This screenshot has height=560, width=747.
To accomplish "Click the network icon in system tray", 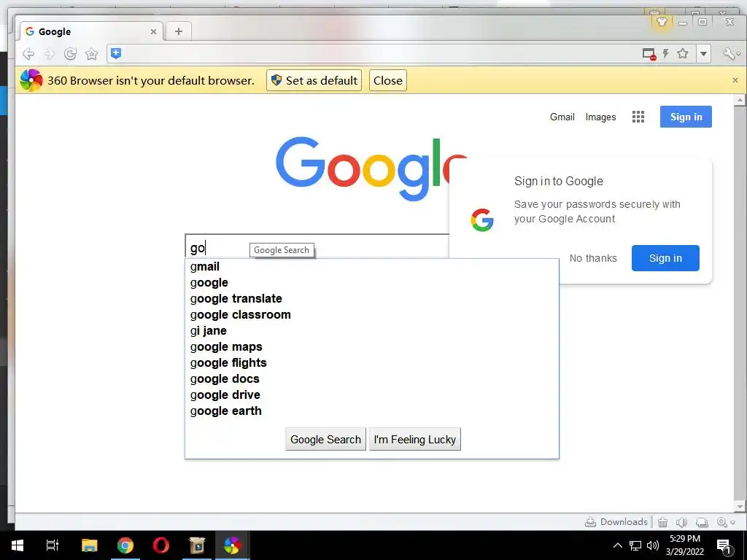I will coord(635,545).
